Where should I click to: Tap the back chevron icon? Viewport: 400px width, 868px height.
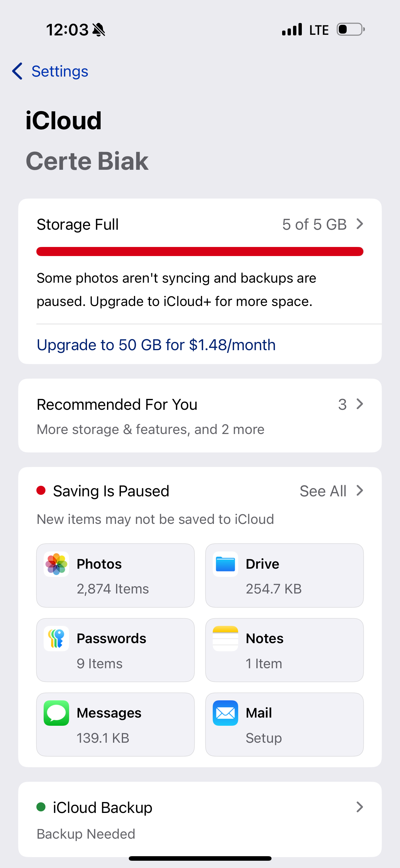(17, 71)
